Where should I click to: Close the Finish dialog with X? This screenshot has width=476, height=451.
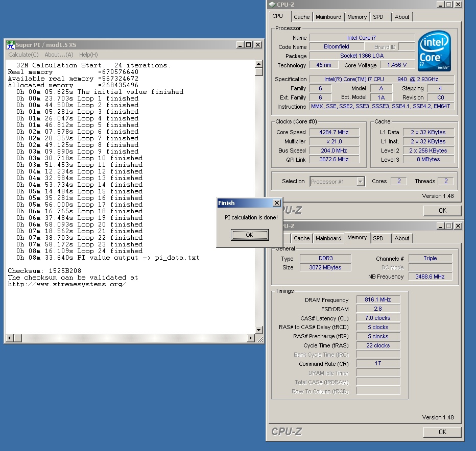(x=276, y=203)
